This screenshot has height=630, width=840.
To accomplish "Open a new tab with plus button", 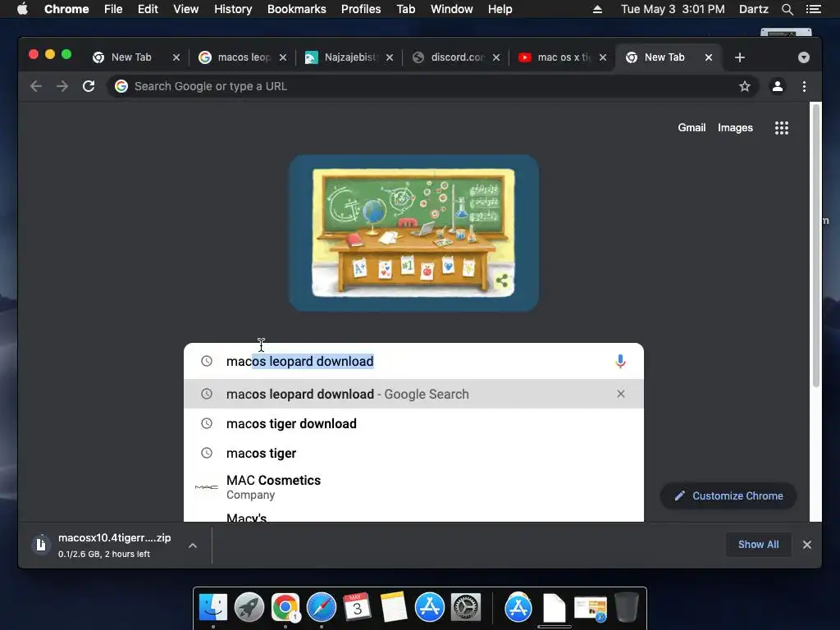I will pos(740,57).
